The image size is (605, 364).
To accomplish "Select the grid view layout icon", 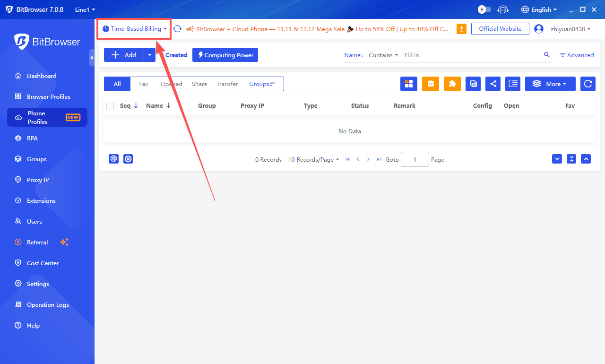I will click(408, 84).
